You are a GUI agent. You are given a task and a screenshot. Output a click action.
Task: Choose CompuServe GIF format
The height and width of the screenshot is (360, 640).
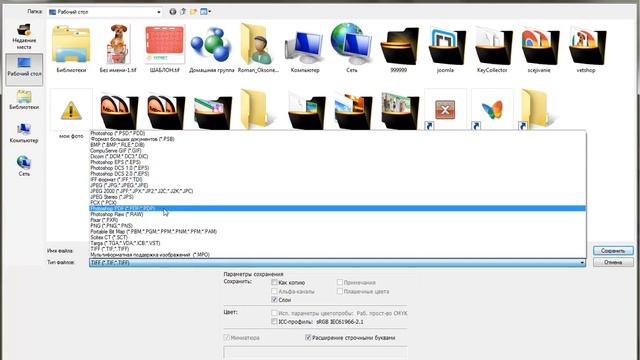338,150
